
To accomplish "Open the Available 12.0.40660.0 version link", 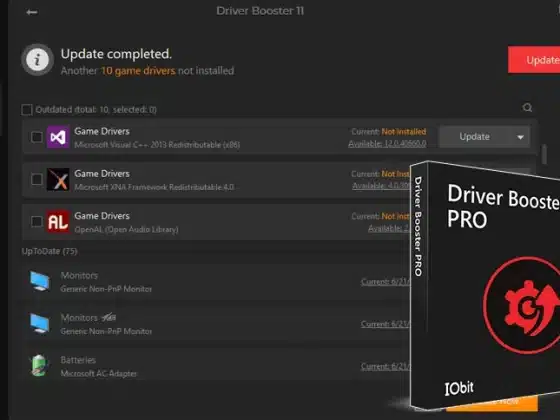I will point(387,144).
